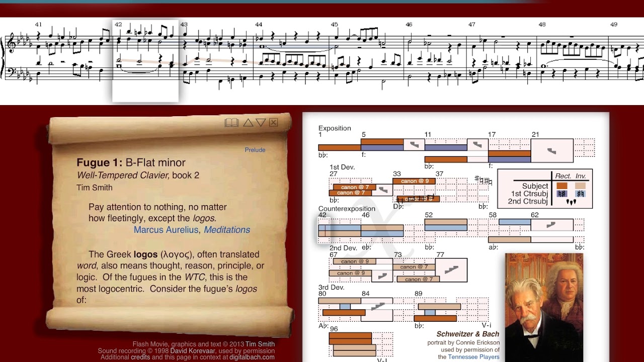
Task: Jump to measure 5 in the timeline diagram
Action: (363, 135)
